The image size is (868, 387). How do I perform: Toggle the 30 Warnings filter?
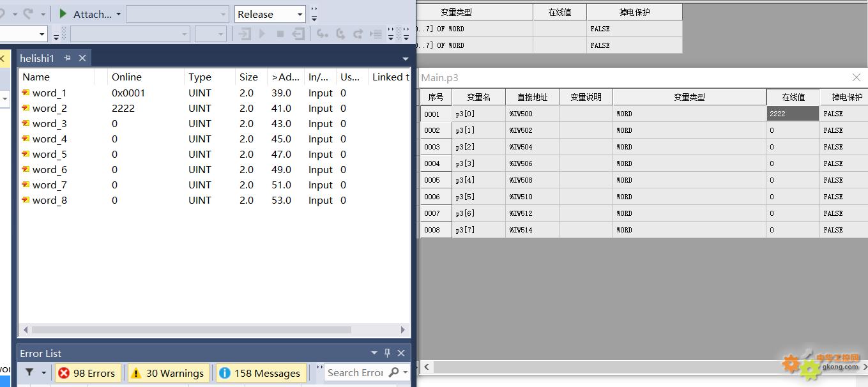click(x=168, y=373)
